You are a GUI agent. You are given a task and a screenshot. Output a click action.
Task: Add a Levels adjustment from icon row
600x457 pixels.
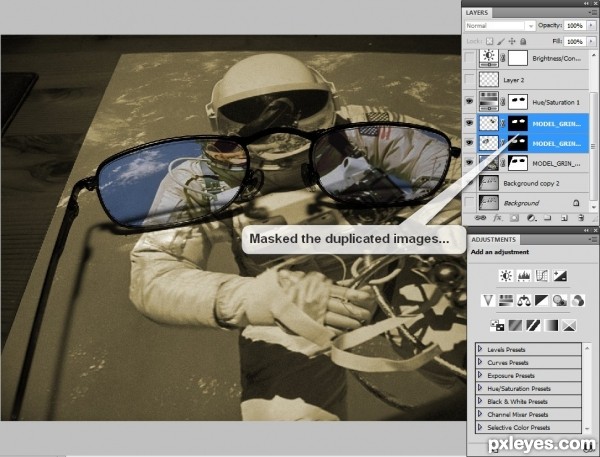(x=523, y=276)
